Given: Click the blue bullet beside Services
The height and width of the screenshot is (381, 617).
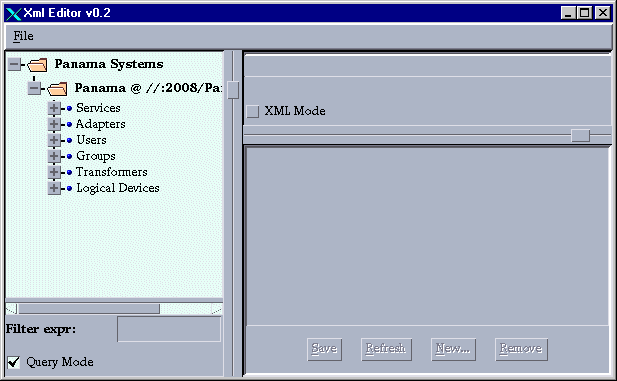Looking at the screenshot, I should pos(69,108).
